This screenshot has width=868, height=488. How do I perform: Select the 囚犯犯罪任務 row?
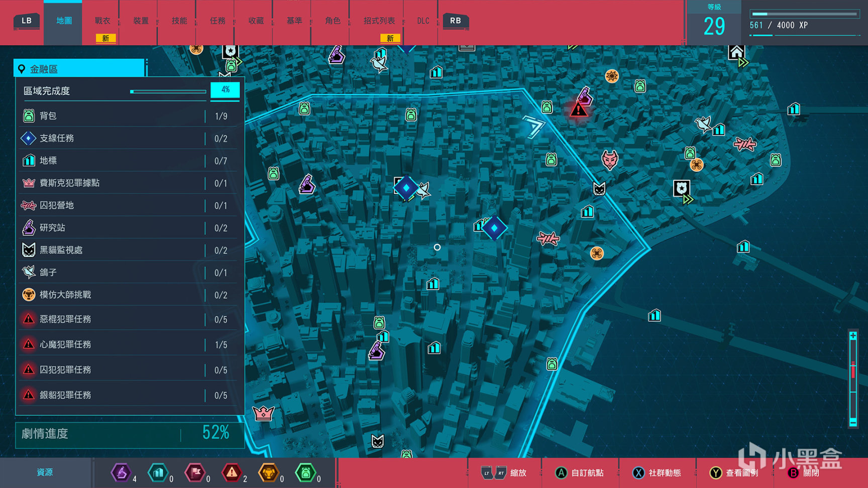(x=130, y=370)
